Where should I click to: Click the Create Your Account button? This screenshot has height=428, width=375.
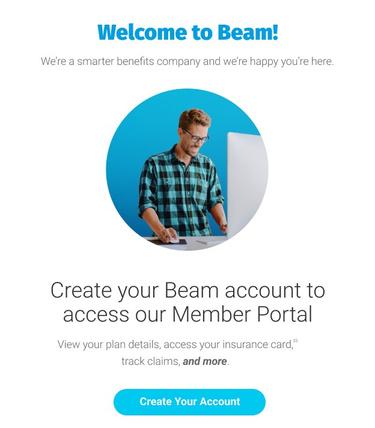(189, 402)
